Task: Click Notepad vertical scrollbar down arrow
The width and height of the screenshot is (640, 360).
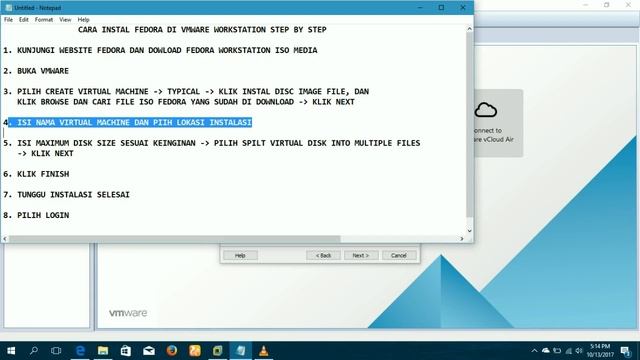Action: tap(469, 231)
